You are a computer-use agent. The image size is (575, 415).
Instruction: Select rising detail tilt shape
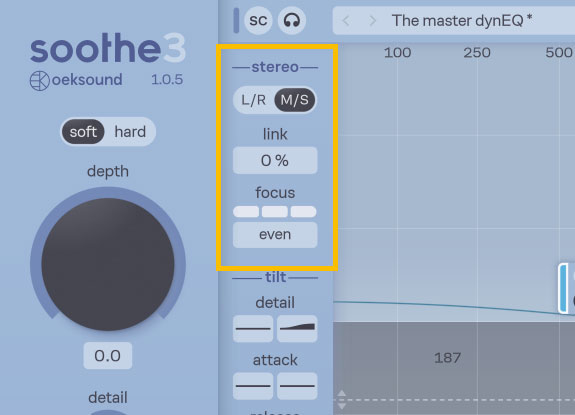297,328
